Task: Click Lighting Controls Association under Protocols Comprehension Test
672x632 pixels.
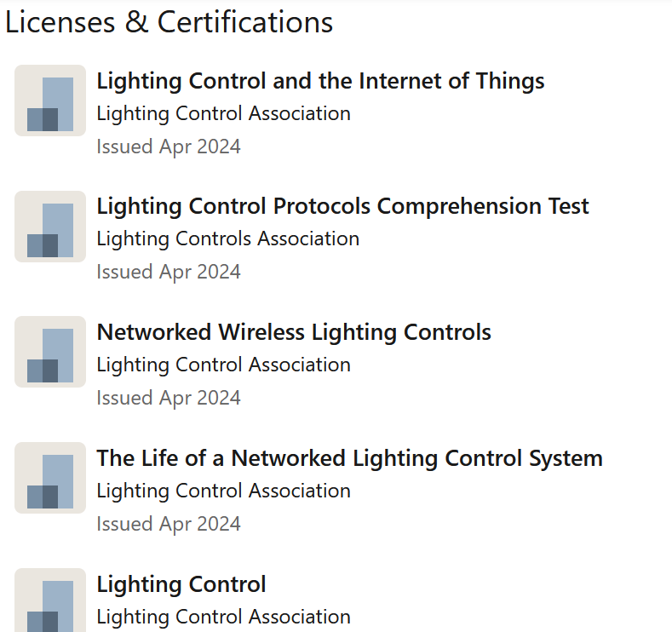Action: [228, 239]
